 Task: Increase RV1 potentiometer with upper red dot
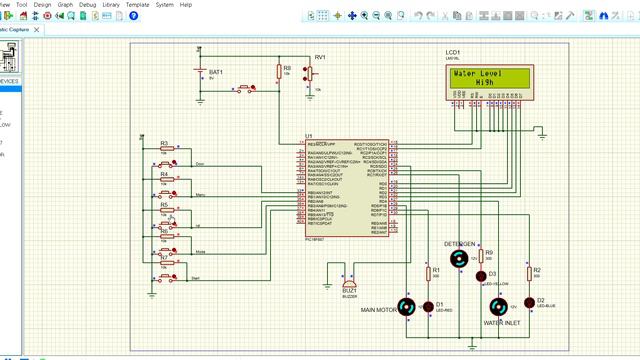tap(305, 69)
